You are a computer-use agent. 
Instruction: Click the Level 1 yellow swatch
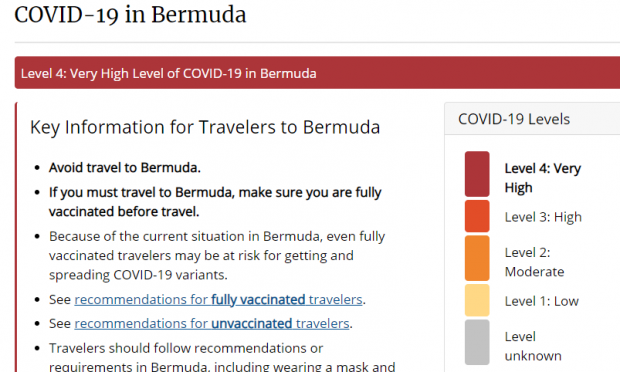[477, 300]
